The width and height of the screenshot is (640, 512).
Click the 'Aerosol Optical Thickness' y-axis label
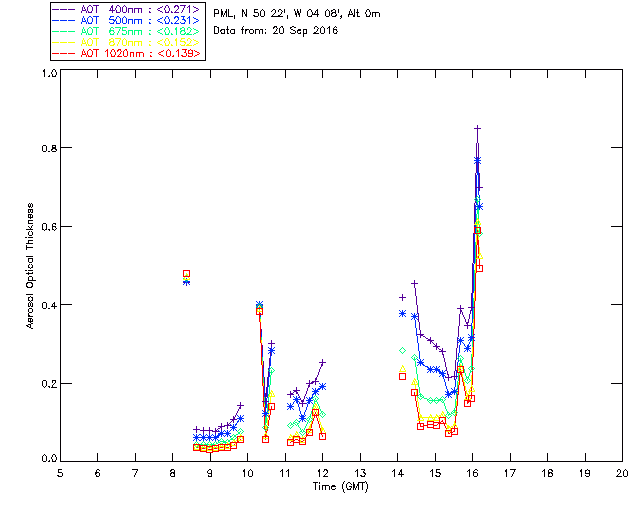[x=30, y=266]
